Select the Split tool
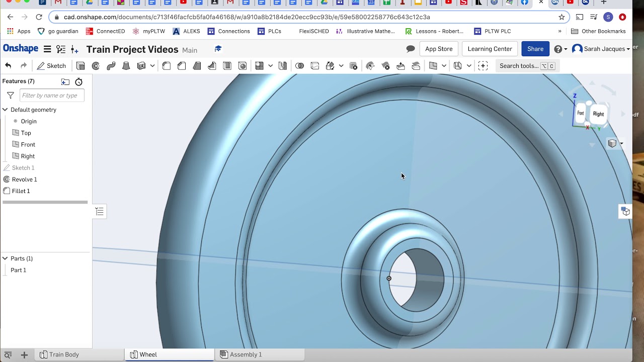 point(315,66)
